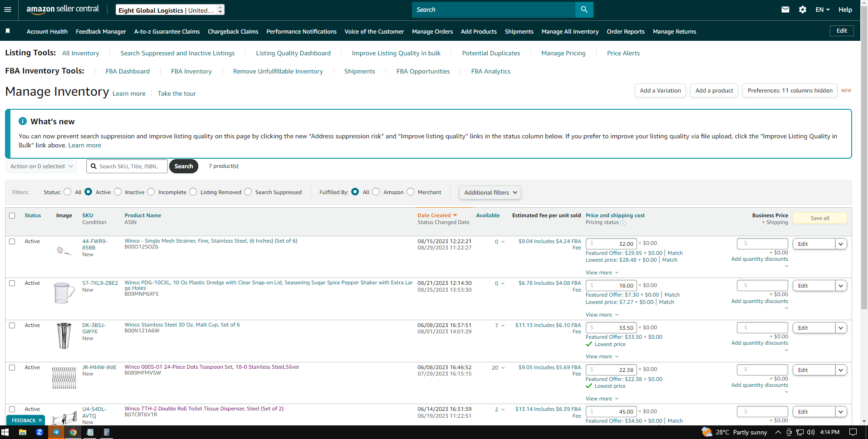Viewport: 868px width, 439px height.
Task: Select Fulfilled By Merchant radio button
Action: point(411,192)
